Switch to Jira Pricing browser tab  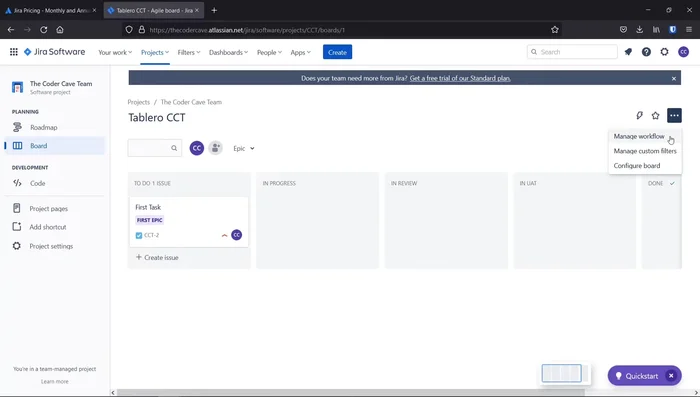50,10
